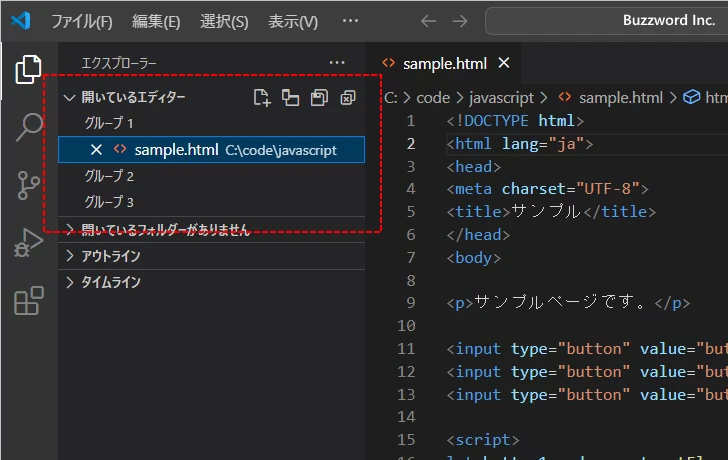Open the ファイル(F) menu
728x460 pixels.
pos(82,21)
